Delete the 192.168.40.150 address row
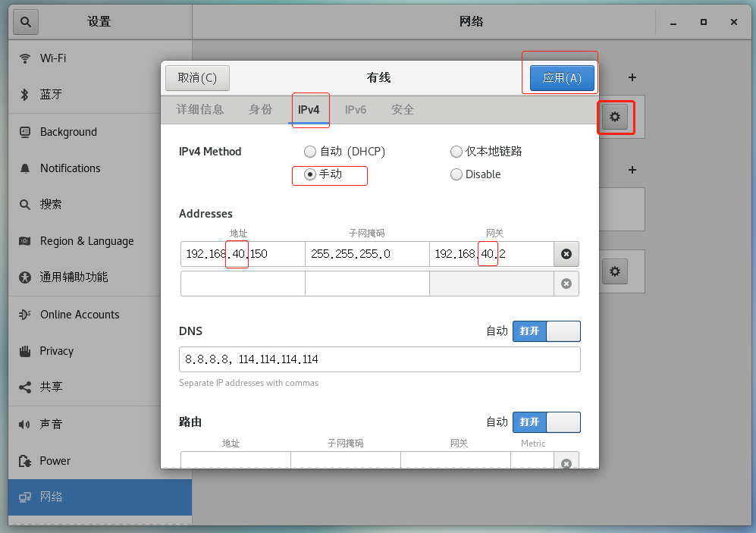 [x=566, y=254]
